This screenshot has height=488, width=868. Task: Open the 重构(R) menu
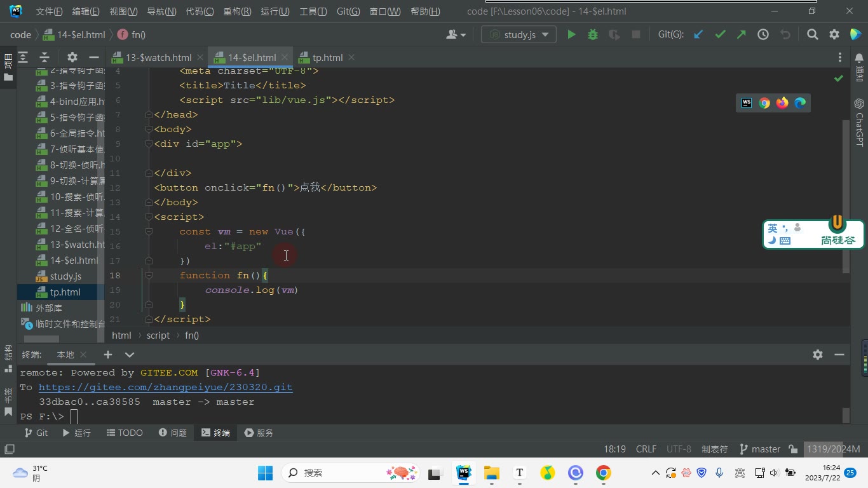(237, 11)
